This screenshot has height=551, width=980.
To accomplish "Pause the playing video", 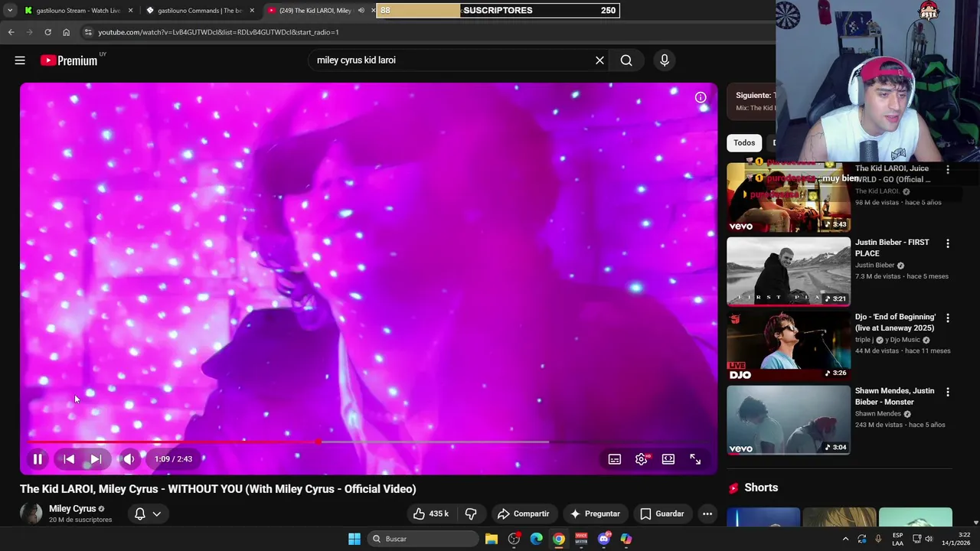I will pos(38,459).
